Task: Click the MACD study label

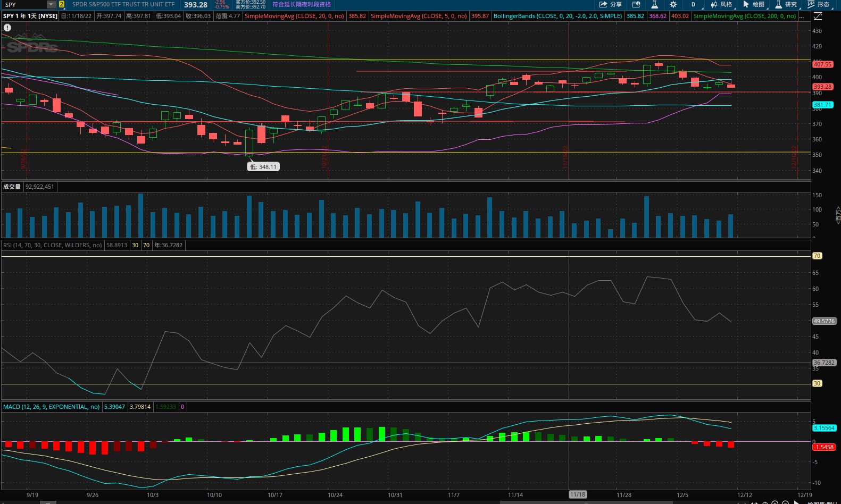Action: coord(51,407)
